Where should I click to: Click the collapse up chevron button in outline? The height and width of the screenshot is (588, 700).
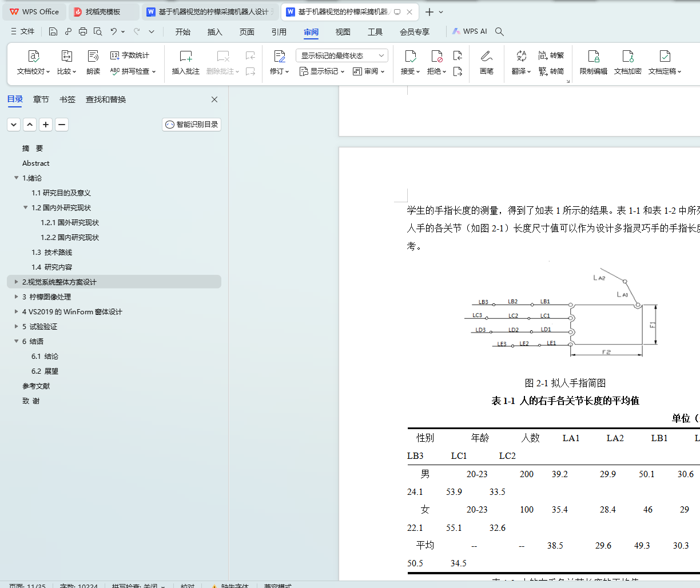30,125
